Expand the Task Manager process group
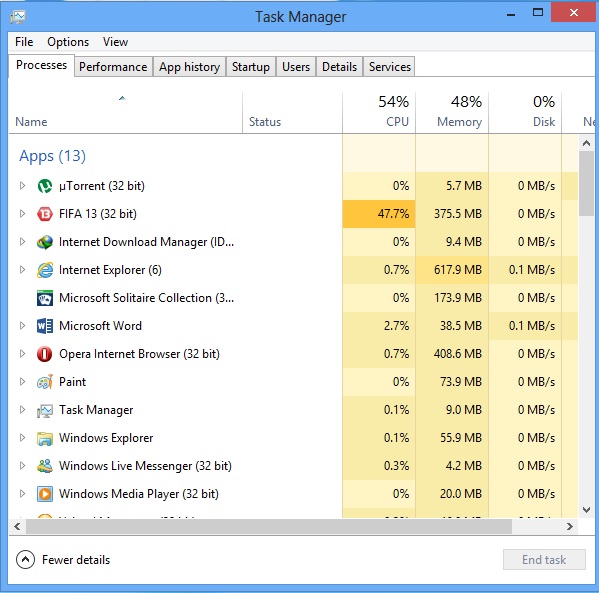The image size is (599, 593). [x=22, y=410]
